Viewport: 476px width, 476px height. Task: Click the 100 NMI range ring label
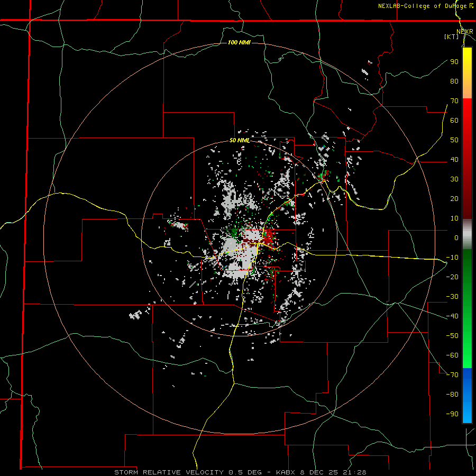239,42
